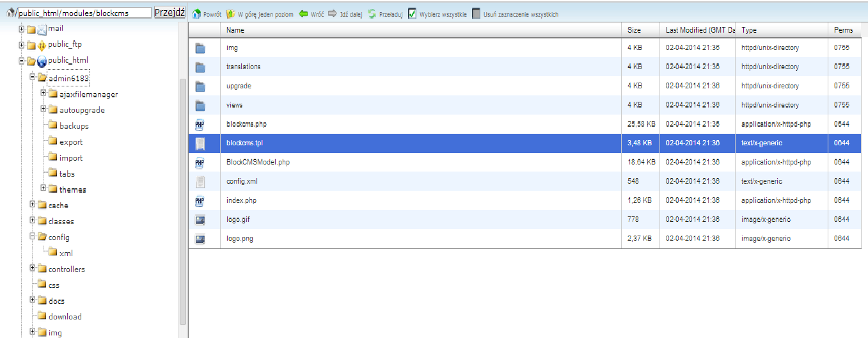This screenshot has height=338, width=868.
Task: Expand the public_ftp tree node
Action: click(22, 45)
